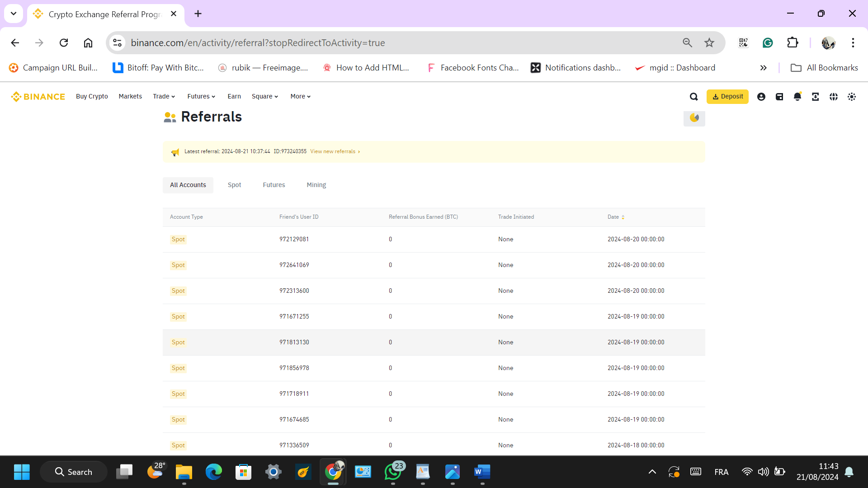868x488 pixels.
Task: Bookmark this page with the star icon
Action: [709, 43]
